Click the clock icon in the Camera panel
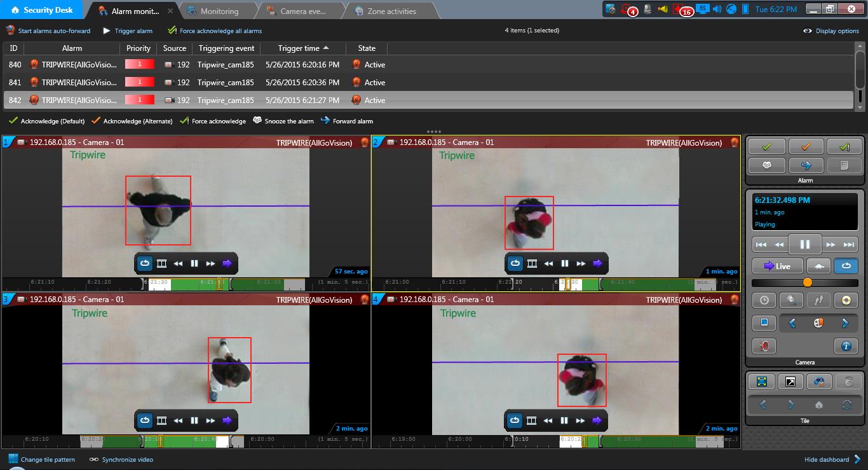868x470 pixels. 764,301
